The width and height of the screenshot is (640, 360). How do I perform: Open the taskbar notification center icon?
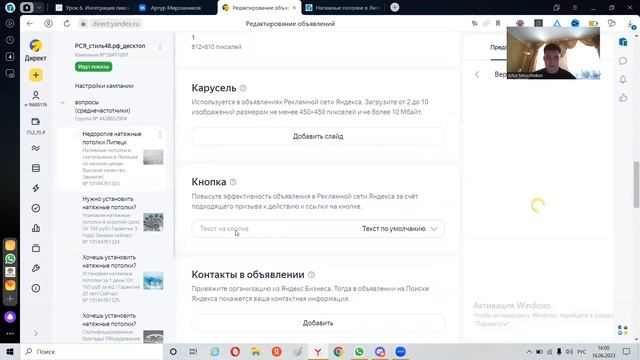627,351
